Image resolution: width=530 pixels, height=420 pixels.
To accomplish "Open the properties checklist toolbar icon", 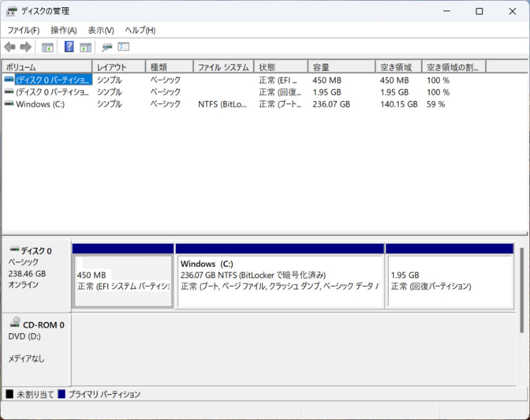I will click(x=123, y=46).
